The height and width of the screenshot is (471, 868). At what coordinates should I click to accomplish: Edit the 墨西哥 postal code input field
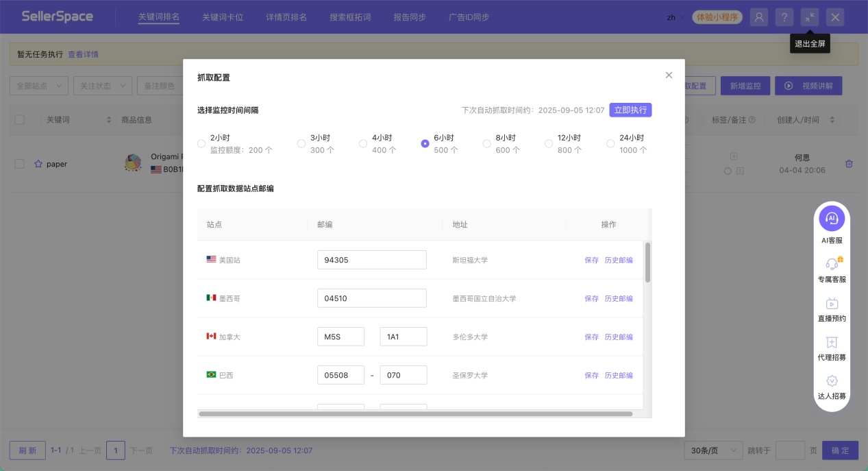click(x=371, y=298)
